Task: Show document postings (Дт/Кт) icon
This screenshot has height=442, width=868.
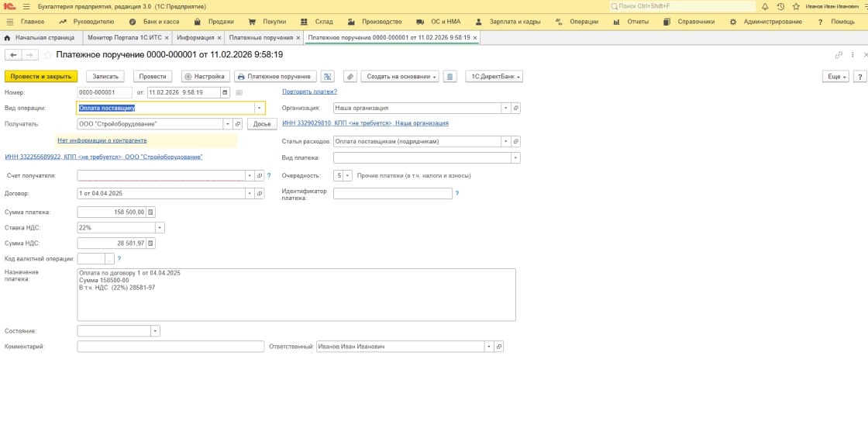Action: 328,77
